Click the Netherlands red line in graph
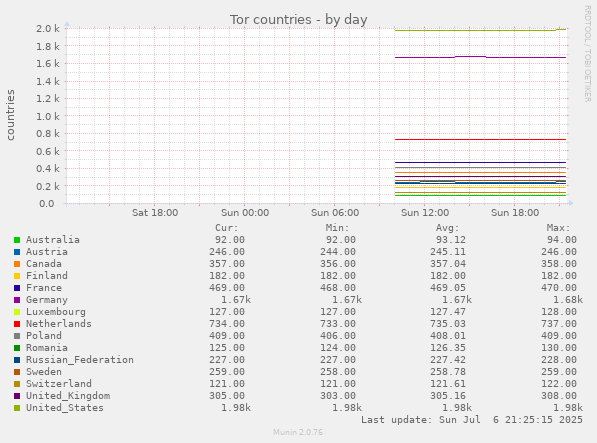This screenshot has width=597, height=443. pyautogui.click(x=480, y=140)
